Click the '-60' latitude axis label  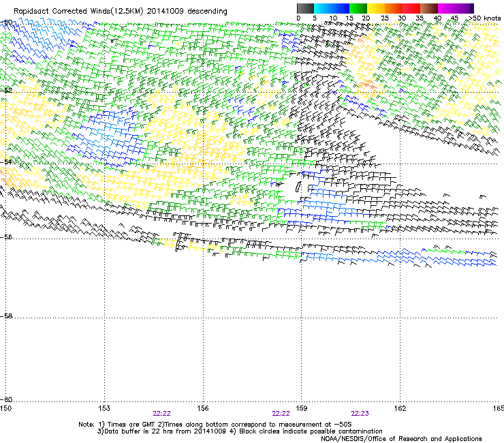6,400
